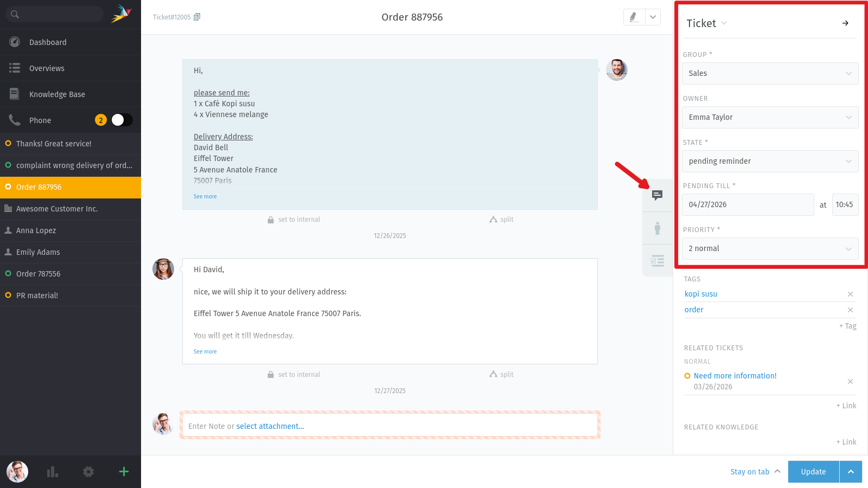This screenshot has width=868, height=488.
Task: Click the agent avatar of the second article
Action: click(x=163, y=269)
